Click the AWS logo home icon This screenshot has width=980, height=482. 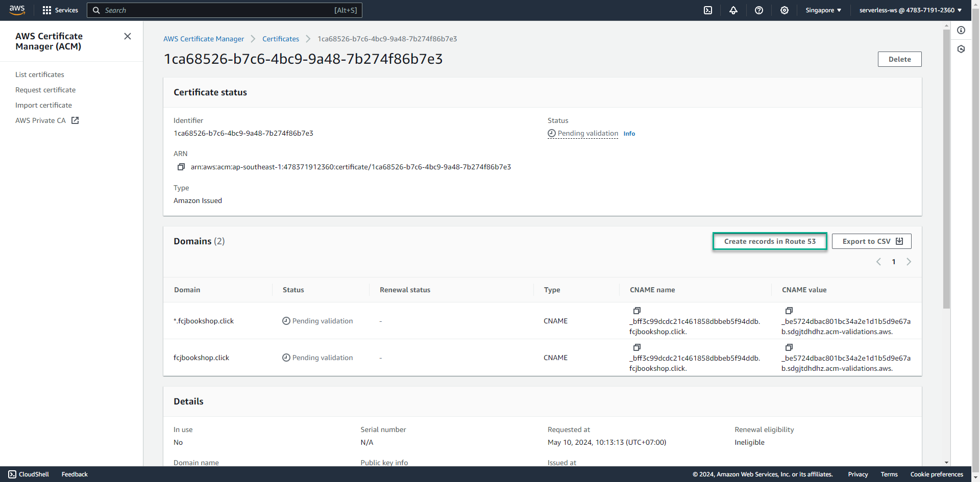17,10
